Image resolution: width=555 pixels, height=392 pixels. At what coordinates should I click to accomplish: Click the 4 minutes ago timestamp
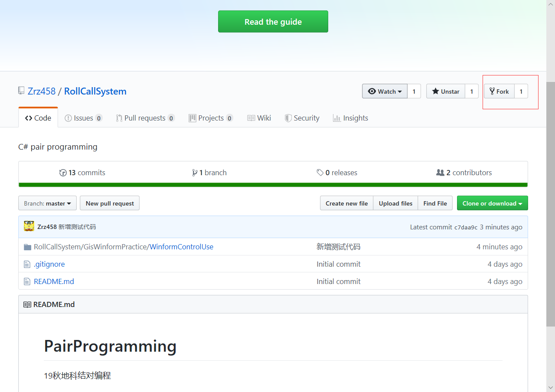point(499,247)
